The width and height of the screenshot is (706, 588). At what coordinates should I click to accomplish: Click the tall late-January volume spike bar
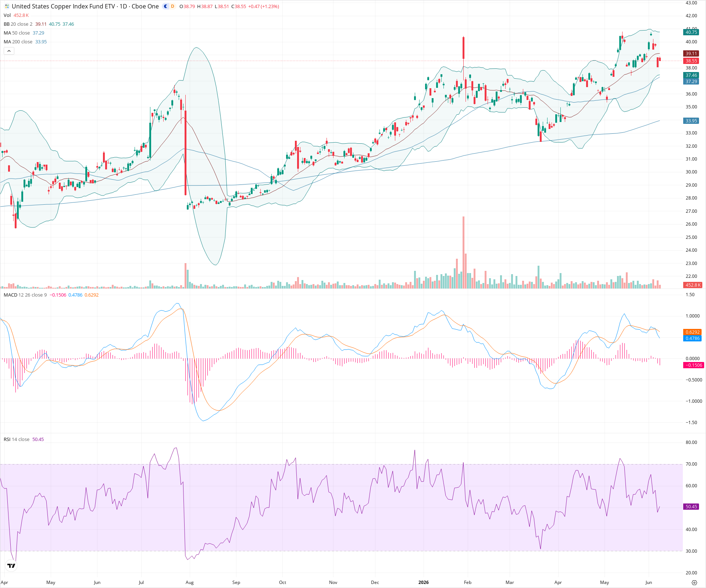(x=464, y=252)
